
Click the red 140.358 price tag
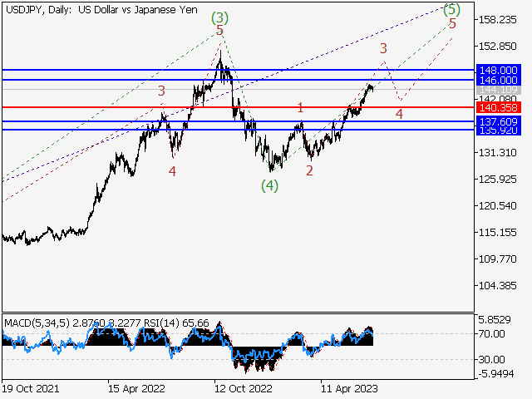click(x=499, y=107)
